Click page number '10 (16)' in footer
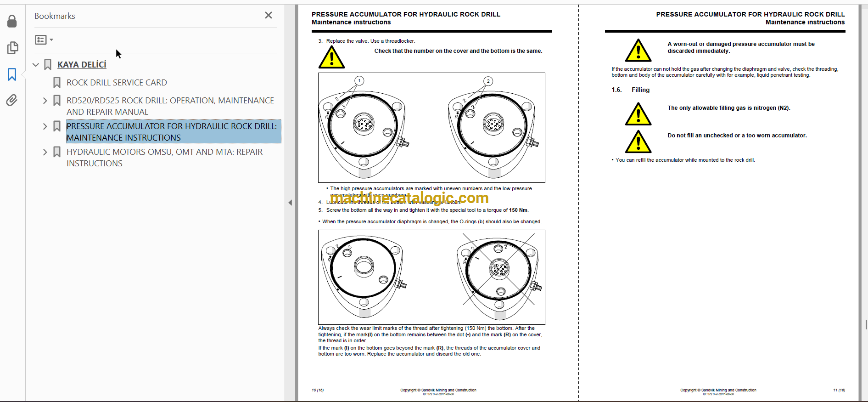868x402 pixels. [x=318, y=391]
